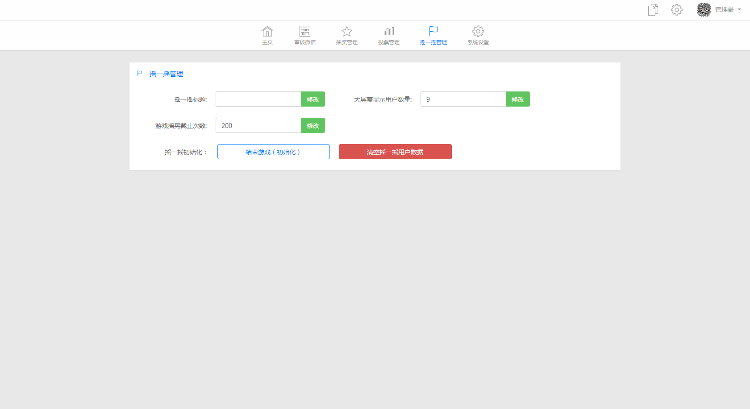Focus the input field showing value 200
This screenshot has width=750, height=409.
coord(258,125)
